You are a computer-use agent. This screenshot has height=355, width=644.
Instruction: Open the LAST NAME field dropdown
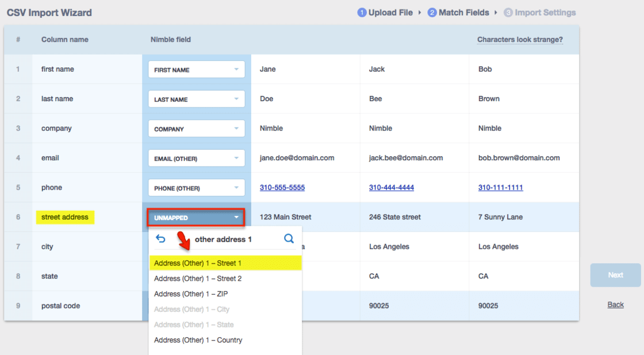(x=196, y=99)
